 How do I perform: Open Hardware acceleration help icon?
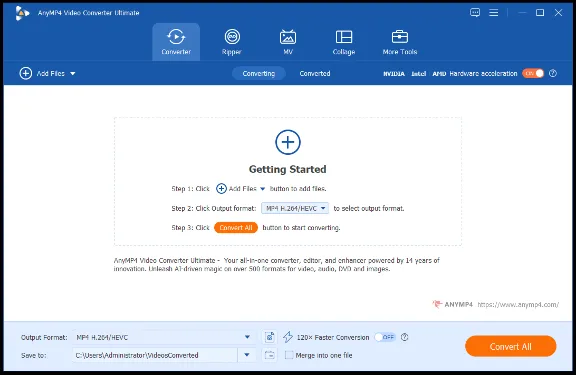(x=553, y=73)
